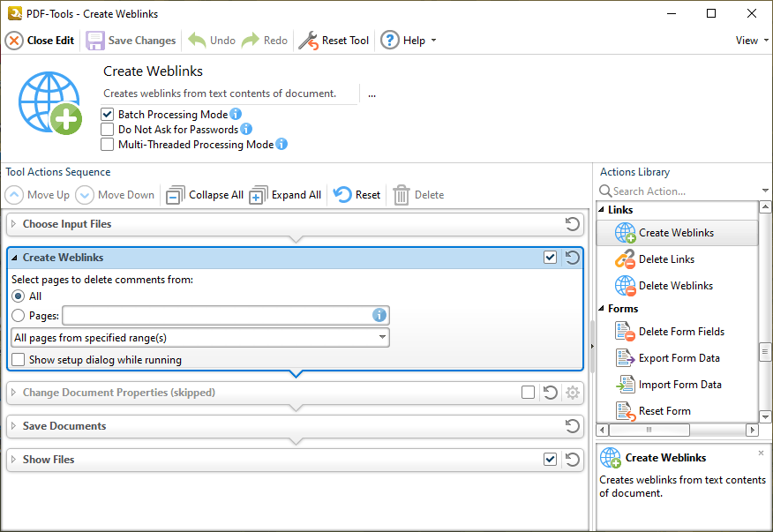773x532 pixels.
Task: Click the Actions Library vertical scrollbar
Action: pos(765,352)
